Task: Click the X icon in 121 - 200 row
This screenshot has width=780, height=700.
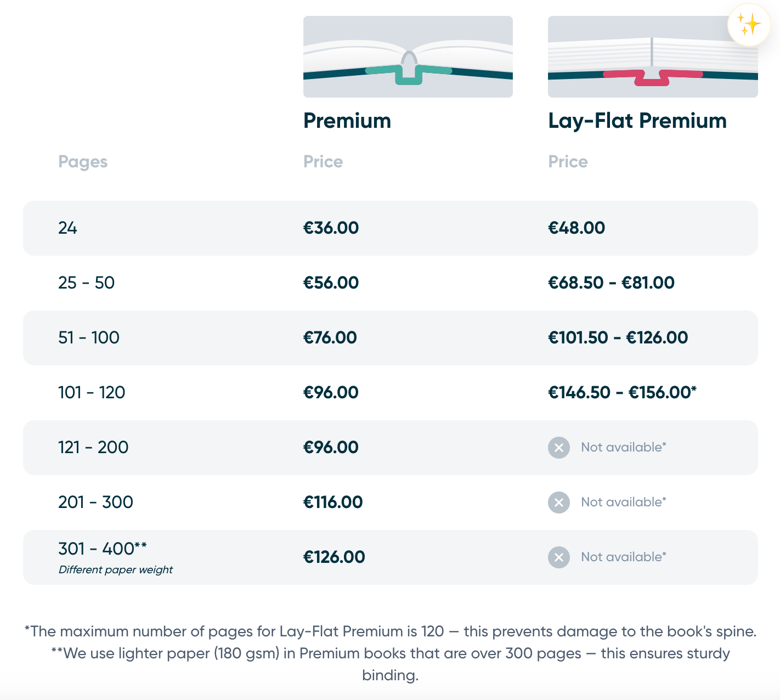Action: tap(559, 448)
